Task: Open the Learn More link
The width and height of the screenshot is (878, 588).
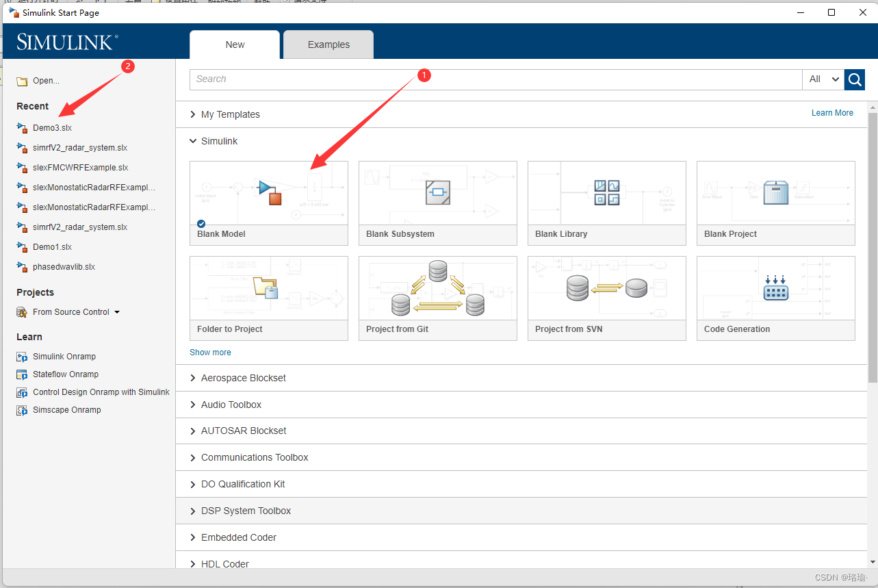Action: click(x=832, y=112)
